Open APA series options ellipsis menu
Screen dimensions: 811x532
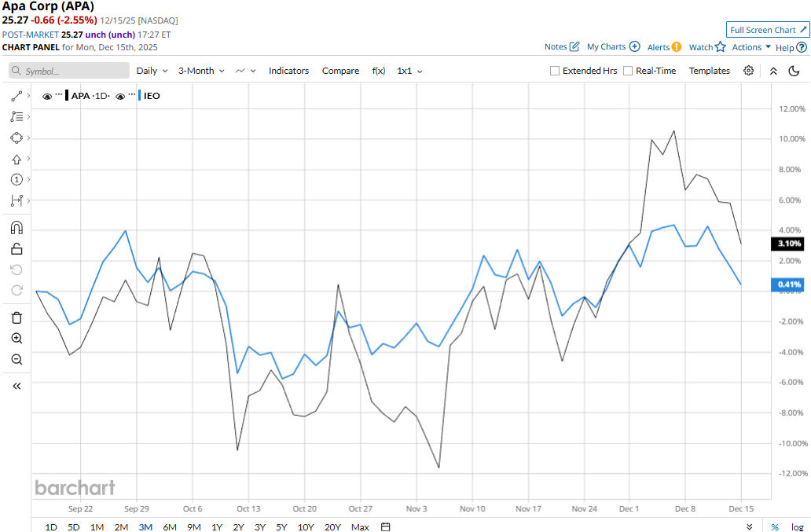pyautogui.click(x=59, y=95)
